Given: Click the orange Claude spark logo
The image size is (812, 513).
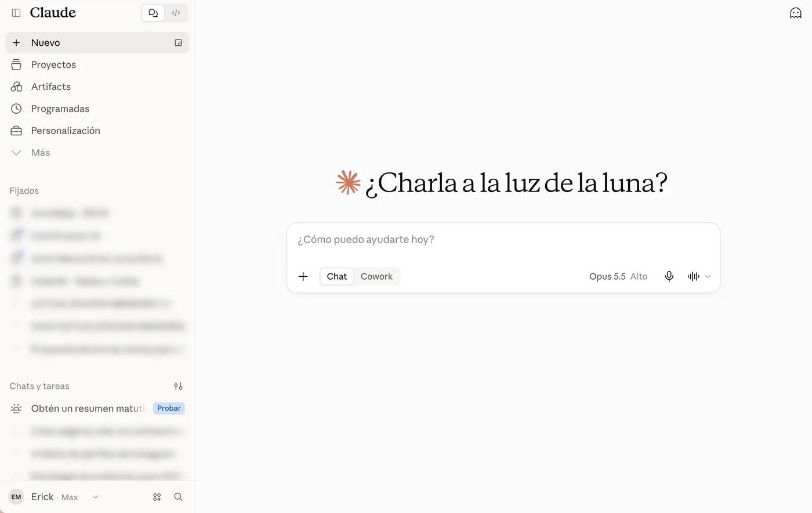Looking at the screenshot, I should (348, 182).
